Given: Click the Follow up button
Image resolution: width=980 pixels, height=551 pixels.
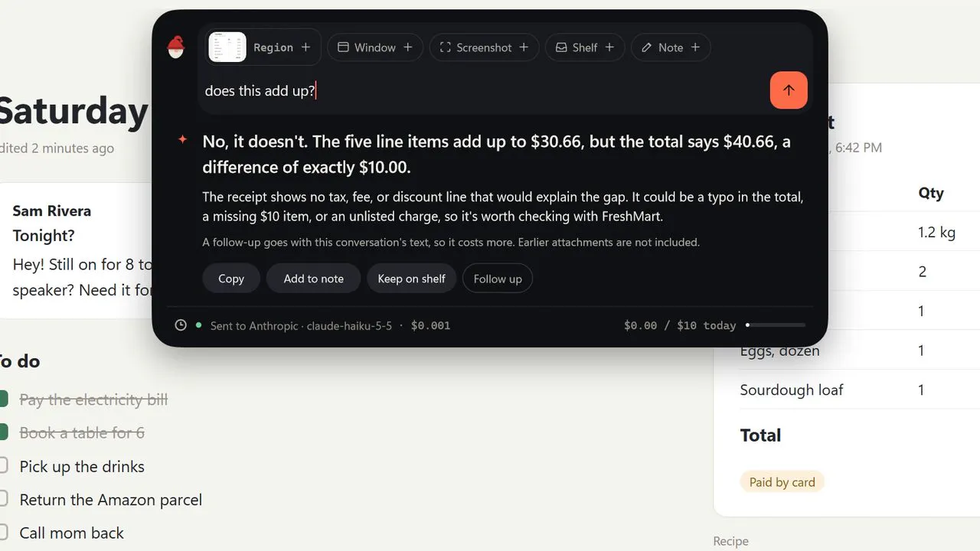Looking at the screenshot, I should [x=498, y=279].
